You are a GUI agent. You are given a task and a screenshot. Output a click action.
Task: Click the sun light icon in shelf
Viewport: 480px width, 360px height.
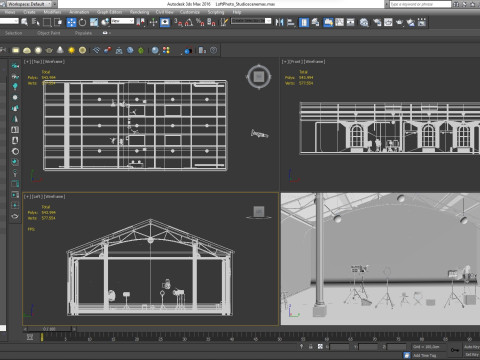tap(71, 50)
